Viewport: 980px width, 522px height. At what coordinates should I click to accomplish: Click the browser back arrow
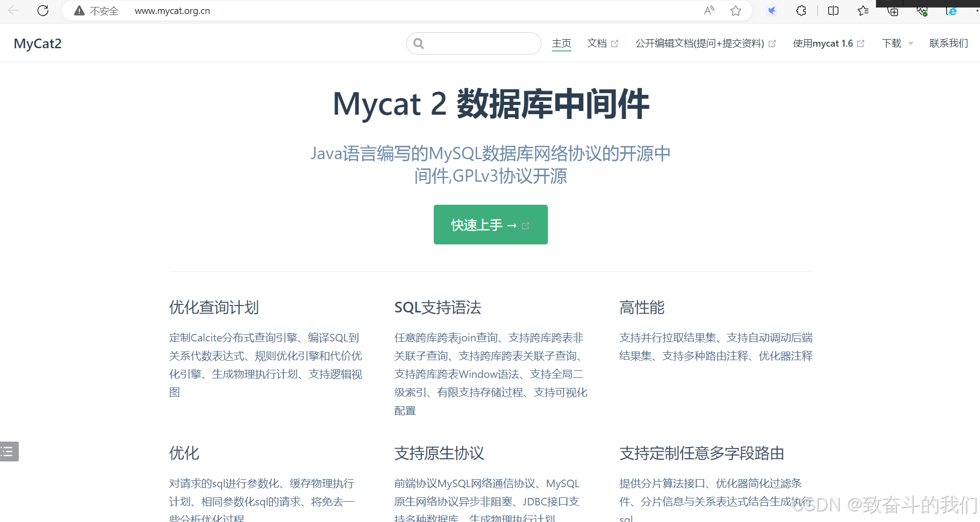coord(13,11)
